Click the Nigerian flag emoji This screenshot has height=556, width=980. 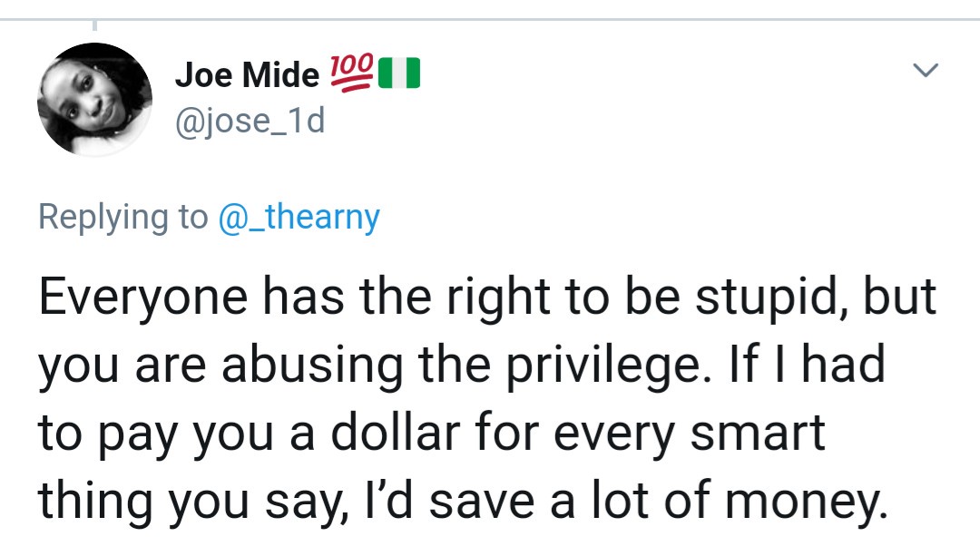[x=399, y=73]
